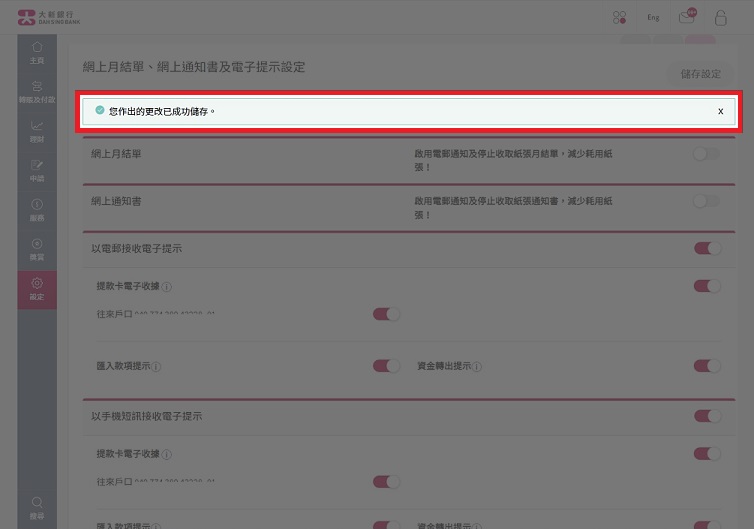Select 設定 gear in the sidebar

point(37,290)
